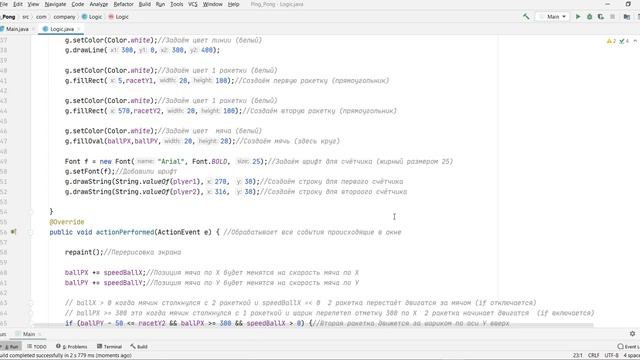Close the Main tab in the Run panel
The image size is (640, 360).
(40, 334)
